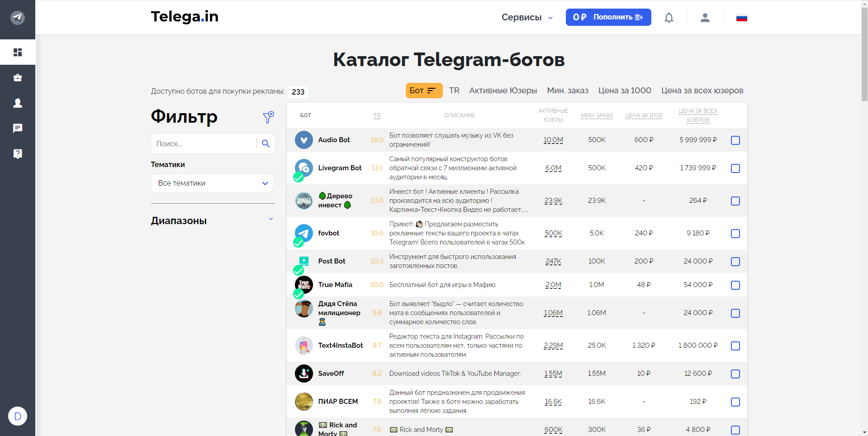Click the Russian flag language icon
The width and height of the screenshot is (868, 436).
[x=742, y=18]
